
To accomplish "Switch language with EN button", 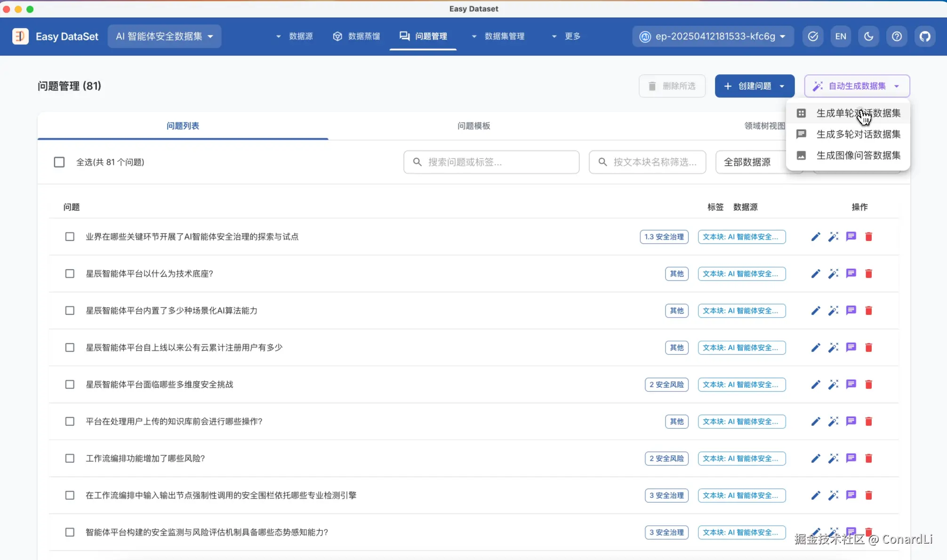I will pos(841,36).
